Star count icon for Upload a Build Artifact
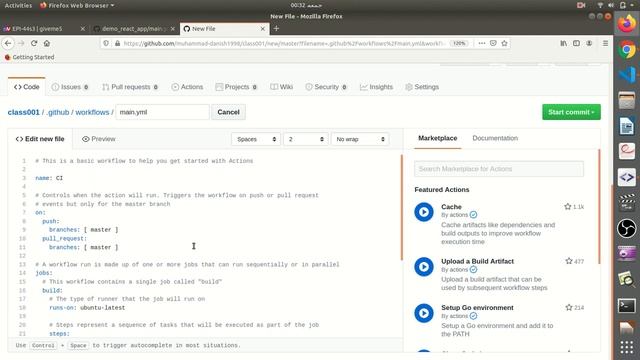This screenshot has width=640, height=360. (569, 261)
